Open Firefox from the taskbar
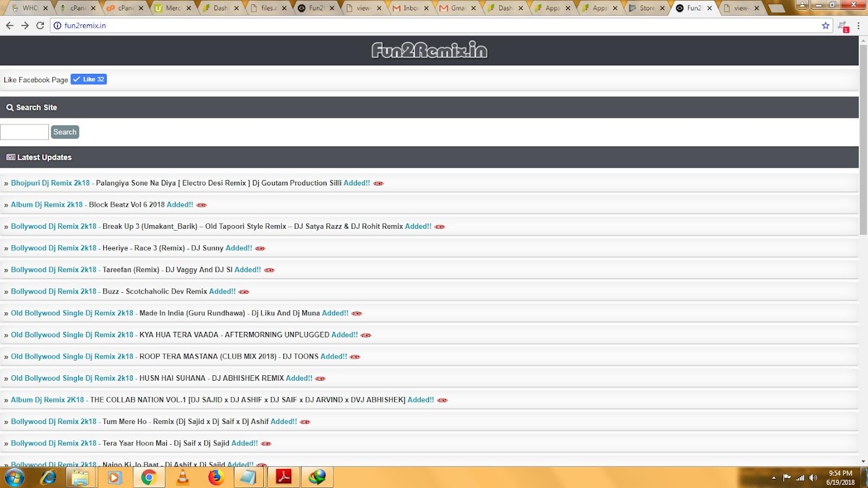The image size is (868, 488). pyautogui.click(x=215, y=477)
